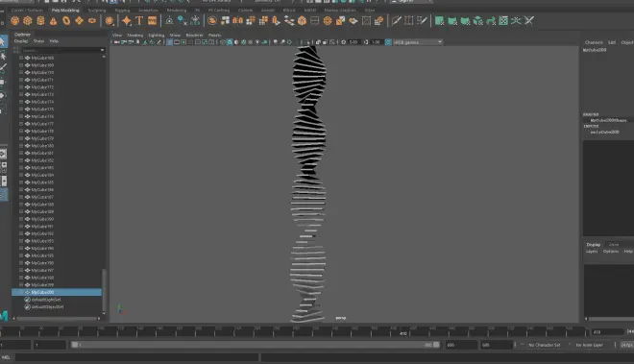Image resolution: width=634 pixels, height=364 pixels.
Task: Switch to the Rendering shelf tab
Action: (177, 11)
